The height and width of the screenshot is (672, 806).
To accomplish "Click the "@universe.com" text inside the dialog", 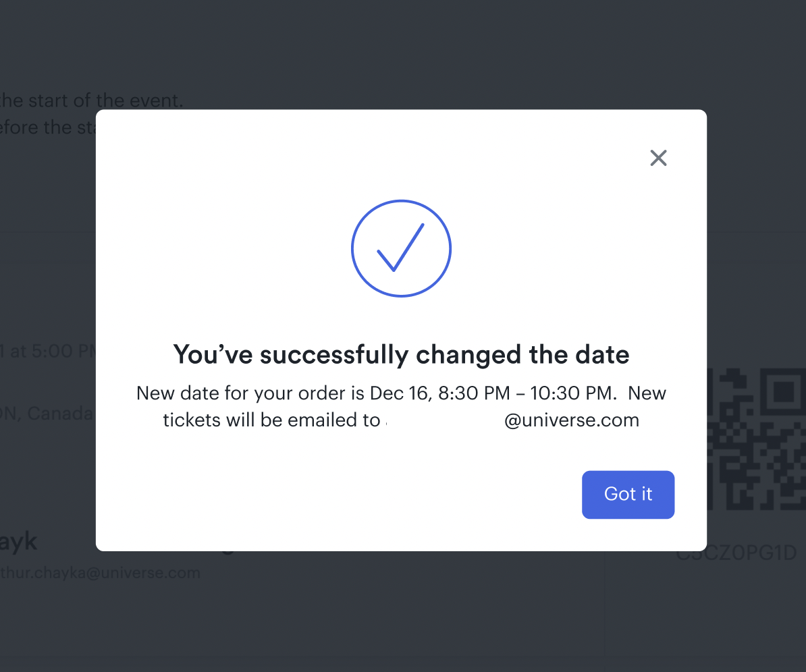I will pyautogui.click(x=571, y=420).
